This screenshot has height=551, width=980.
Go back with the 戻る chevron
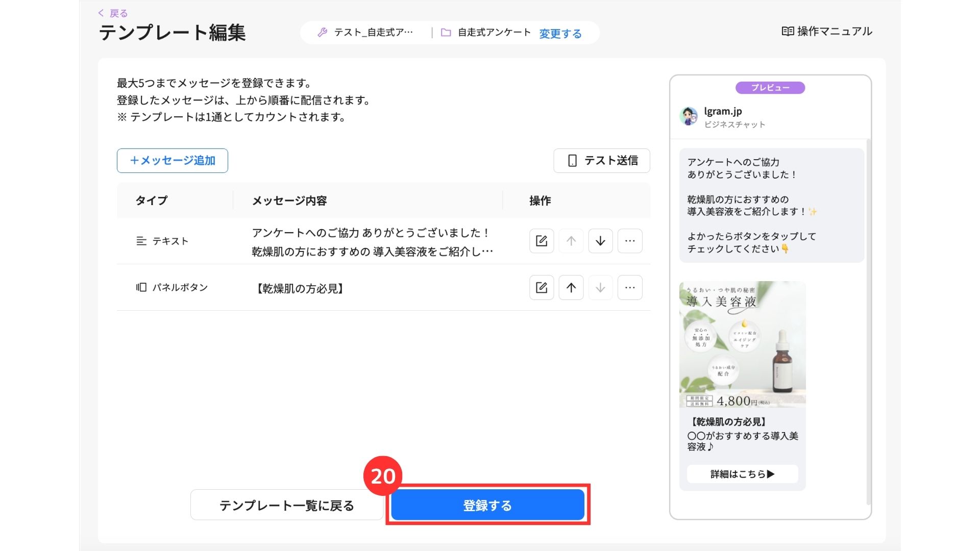click(x=101, y=13)
